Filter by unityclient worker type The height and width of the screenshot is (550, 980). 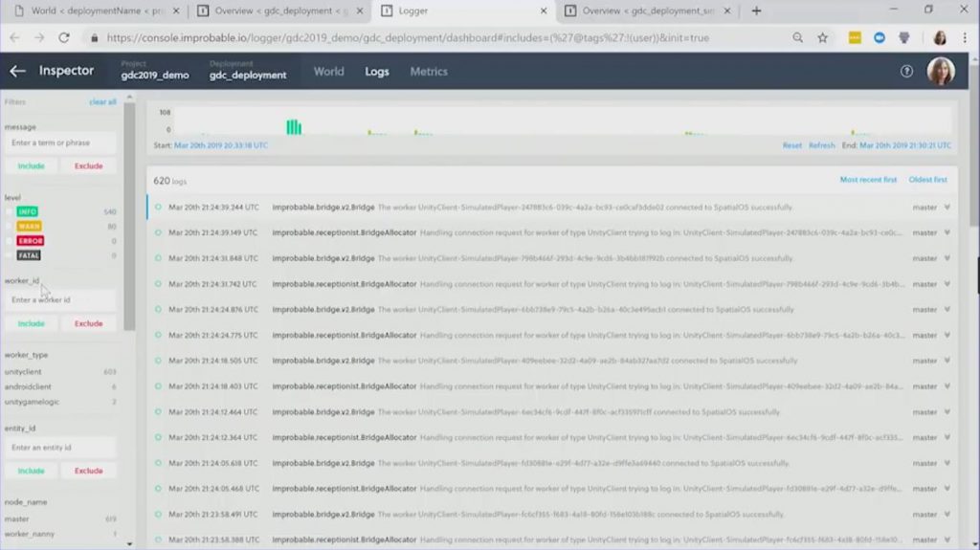click(23, 372)
